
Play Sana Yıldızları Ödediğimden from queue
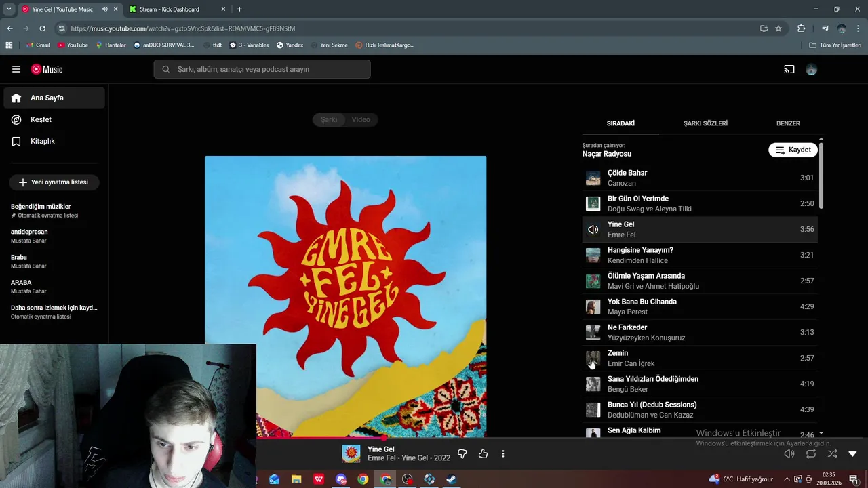click(x=700, y=384)
